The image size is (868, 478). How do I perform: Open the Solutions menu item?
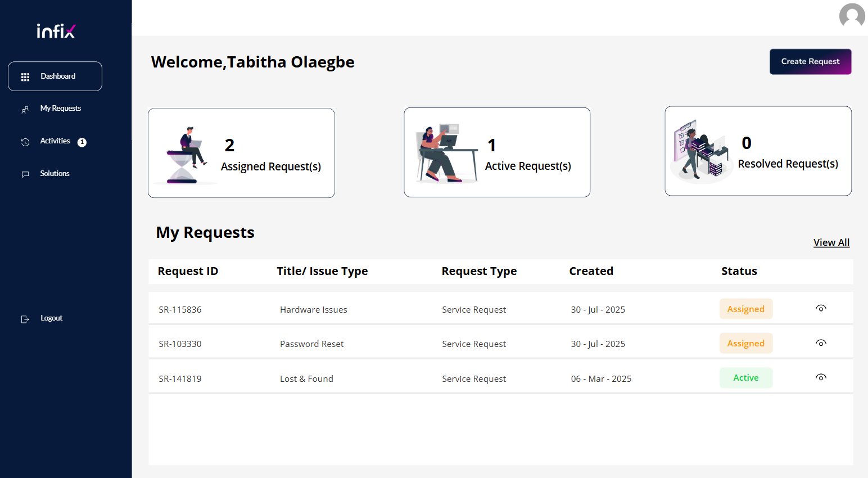(55, 174)
